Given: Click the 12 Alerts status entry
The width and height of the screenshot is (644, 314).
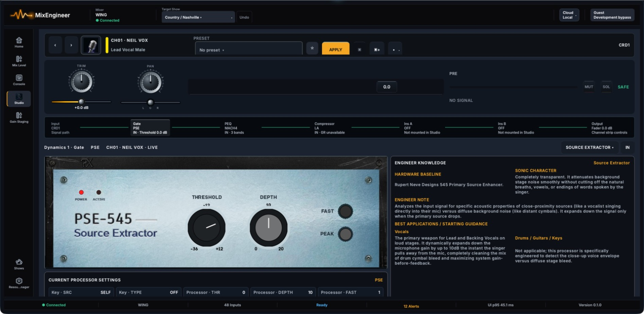Looking at the screenshot, I should [x=411, y=306].
